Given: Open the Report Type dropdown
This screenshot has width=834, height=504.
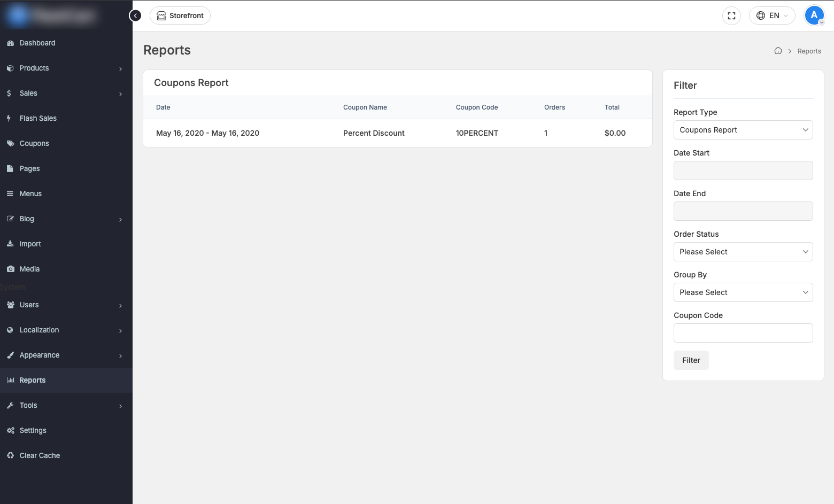Looking at the screenshot, I should pyautogui.click(x=743, y=130).
